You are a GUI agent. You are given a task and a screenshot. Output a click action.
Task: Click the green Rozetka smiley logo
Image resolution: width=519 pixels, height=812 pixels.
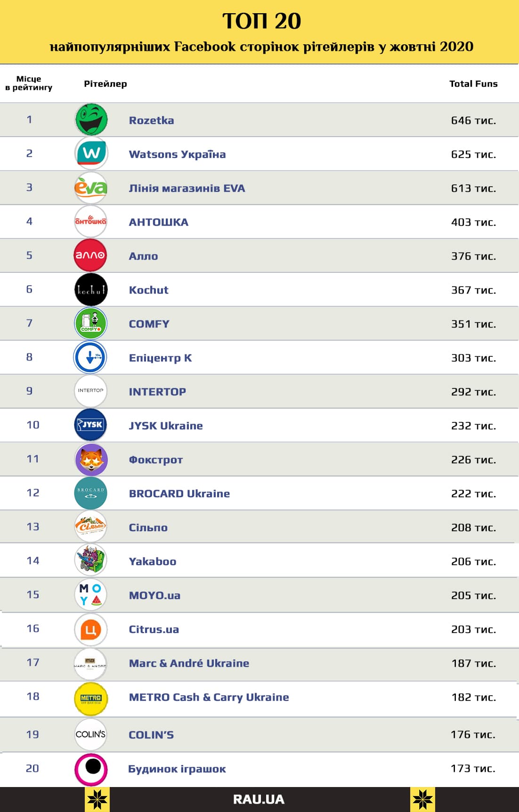91,120
